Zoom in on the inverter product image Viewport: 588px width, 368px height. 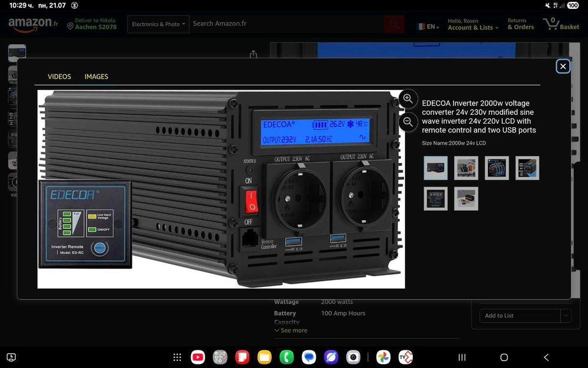point(408,99)
